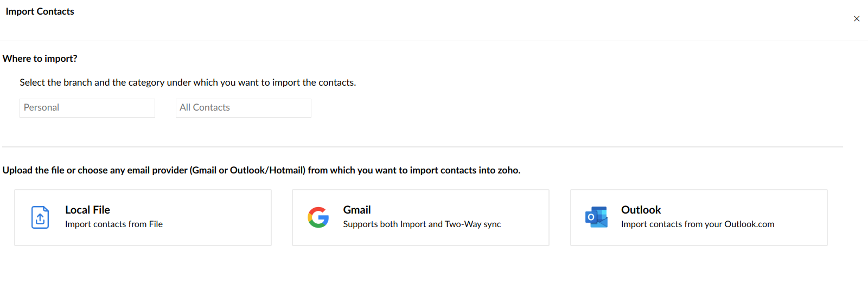Open the Personal branch dropdown

click(x=87, y=108)
